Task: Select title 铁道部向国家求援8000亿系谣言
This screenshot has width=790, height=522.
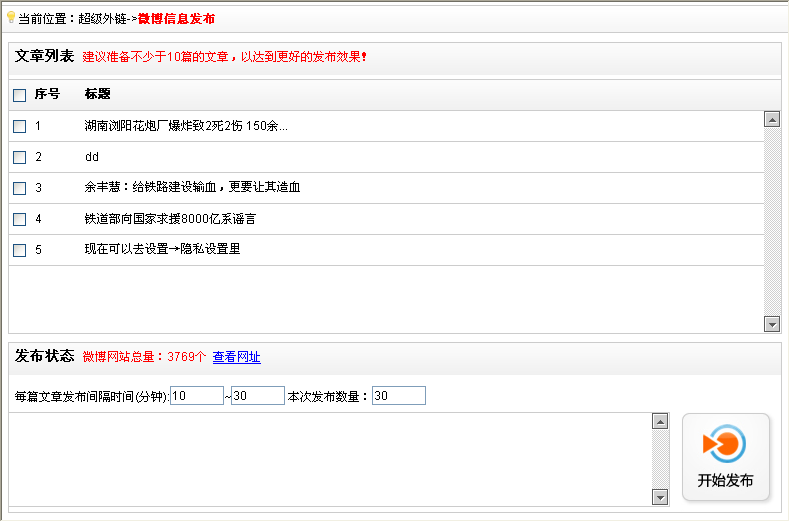Action: 170,219
